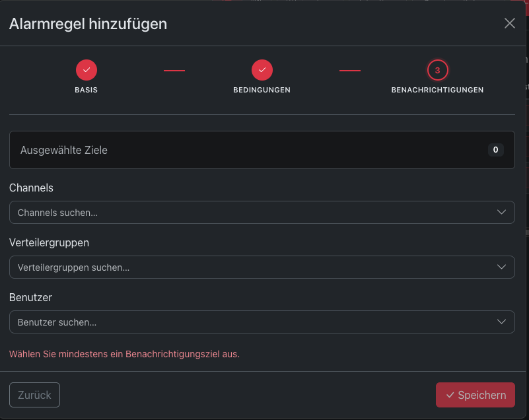Viewport: 529px width, 420px height.
Task: Click the Ausgewählte Ziele panel
Action: 262,150
